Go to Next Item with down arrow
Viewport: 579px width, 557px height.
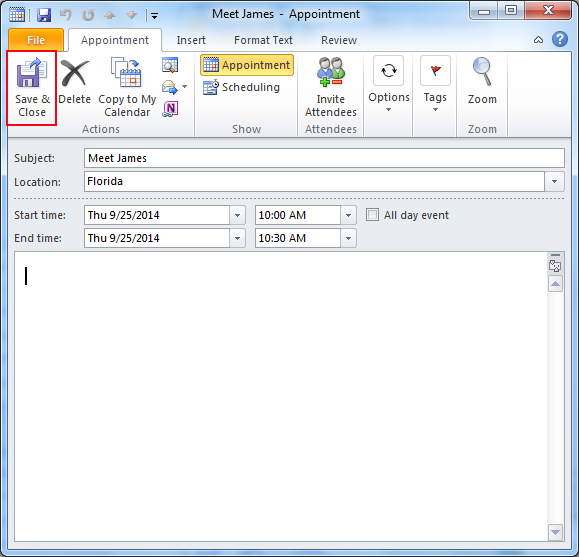point(131,15)
